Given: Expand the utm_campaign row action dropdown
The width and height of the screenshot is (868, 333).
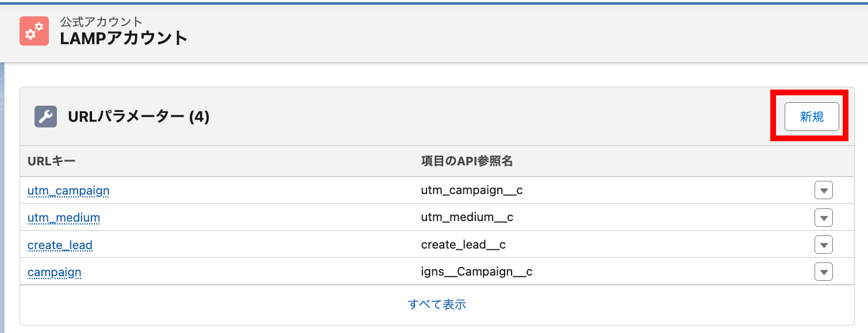Looking at the screenshot, I should click(x=823, y=190).
